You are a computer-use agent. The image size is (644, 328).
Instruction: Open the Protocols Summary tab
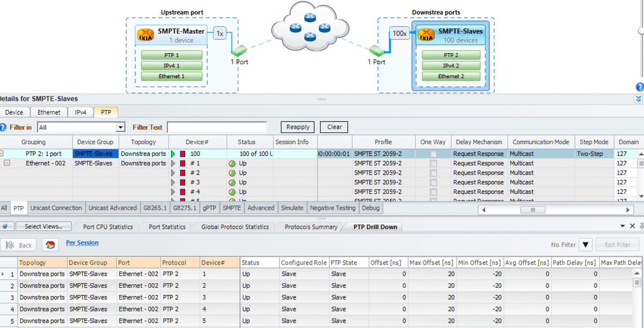[311, 227]
